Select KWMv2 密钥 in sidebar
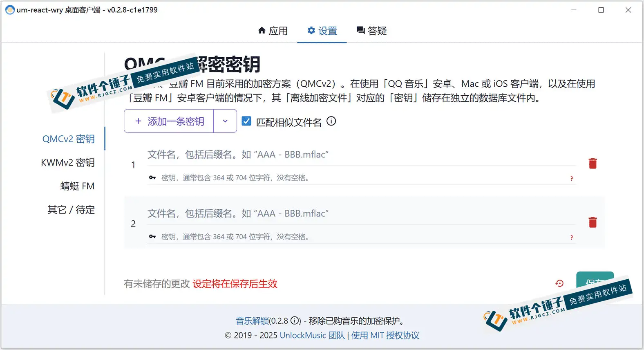The height and width of the screenshot is (350, 644). (x=68, y=163)
